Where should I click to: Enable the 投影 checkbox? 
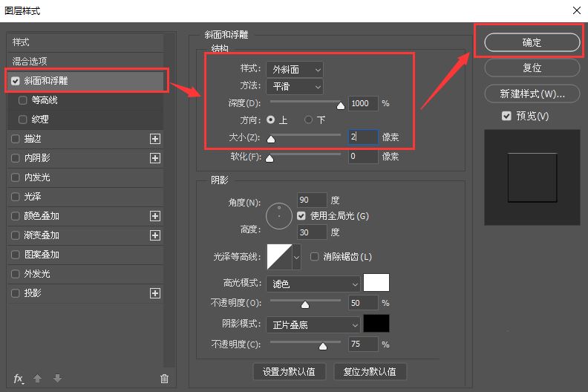pyautogui.click(x=15, y=293)
